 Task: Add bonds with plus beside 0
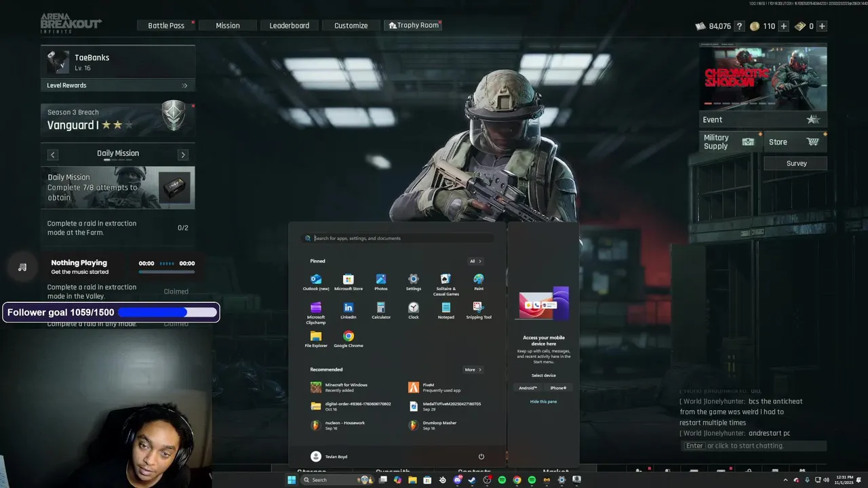tap(822, 26)
